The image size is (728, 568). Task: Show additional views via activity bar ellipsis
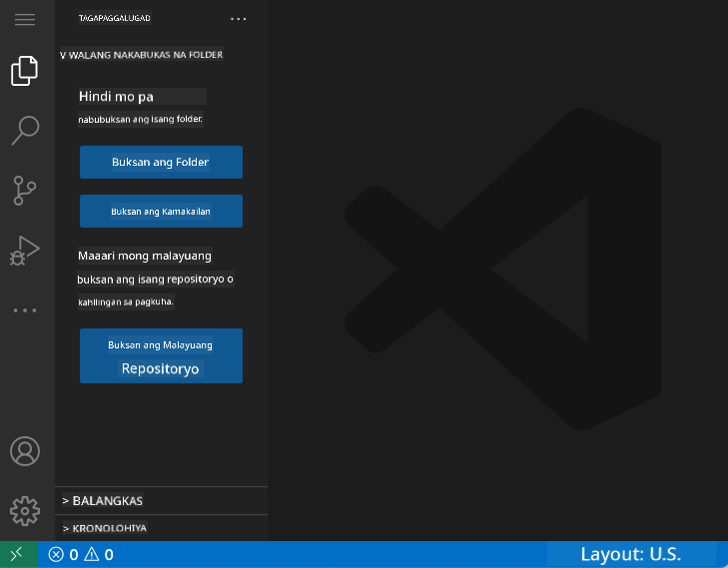click(x=25, y=310)
